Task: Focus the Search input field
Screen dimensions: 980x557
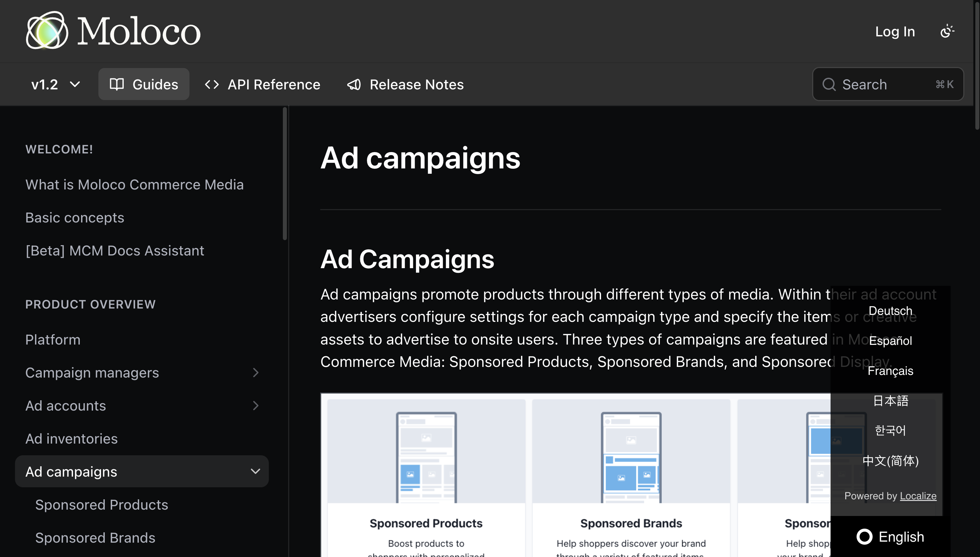Action: [x=888, y=84]
